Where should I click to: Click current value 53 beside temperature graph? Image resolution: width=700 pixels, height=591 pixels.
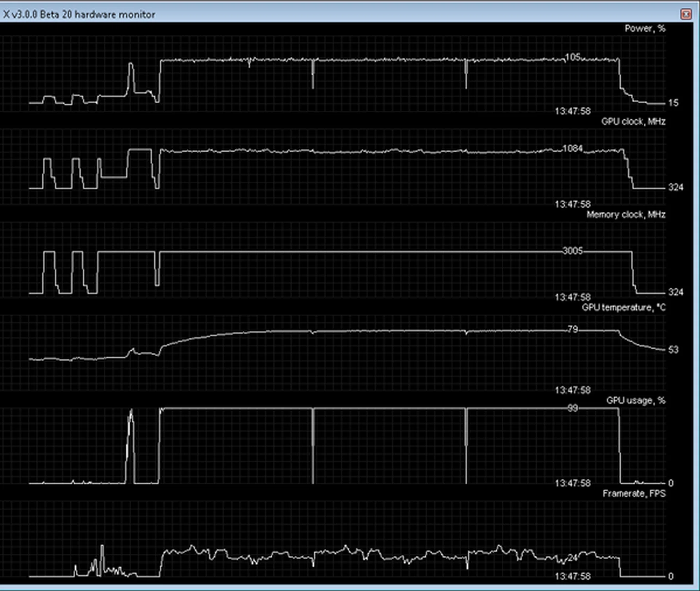tap(673, 350)
